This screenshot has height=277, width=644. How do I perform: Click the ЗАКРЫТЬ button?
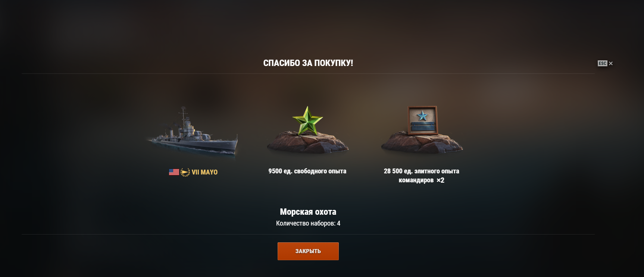[x=308, y=251]
